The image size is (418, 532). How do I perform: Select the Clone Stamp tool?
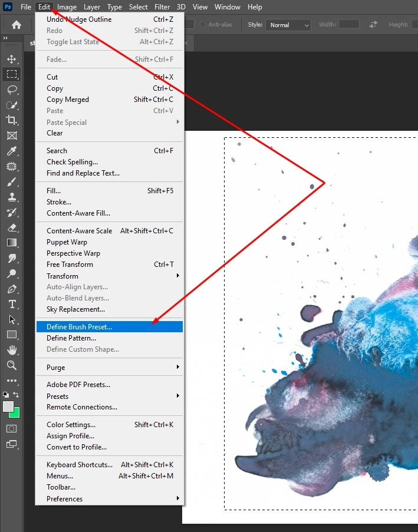click(12, 197)
